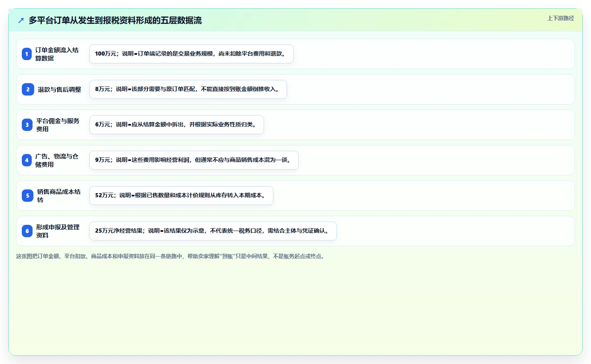Click the step 1 number badge
Viewport: 591px width, 364px height.
coord(27,54)
